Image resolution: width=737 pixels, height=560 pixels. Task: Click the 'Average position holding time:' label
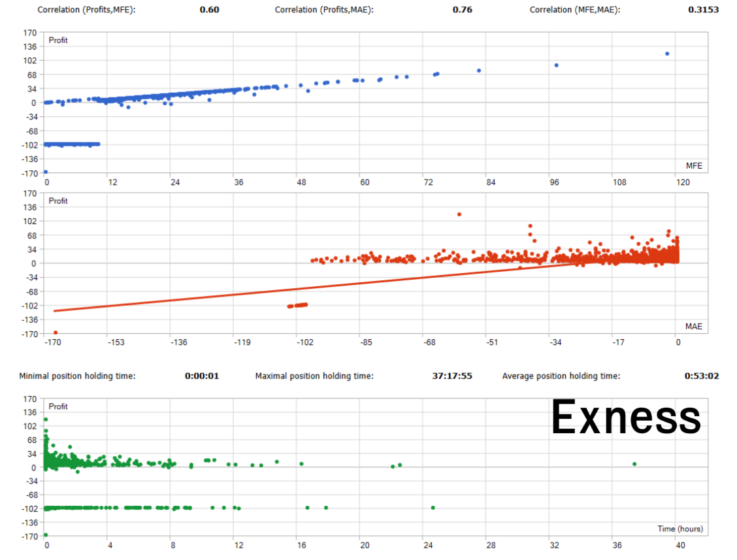[x=561, y=376]
